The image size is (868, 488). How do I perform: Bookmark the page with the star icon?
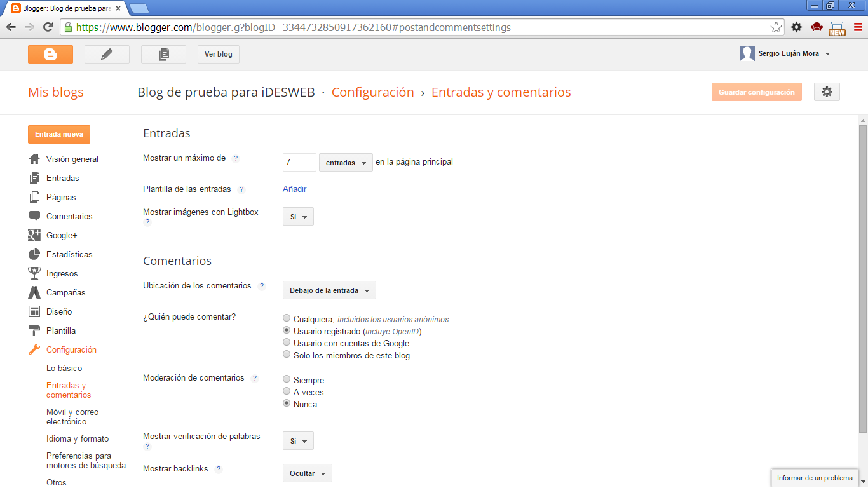pyautogui.click(x=776, y=27)
